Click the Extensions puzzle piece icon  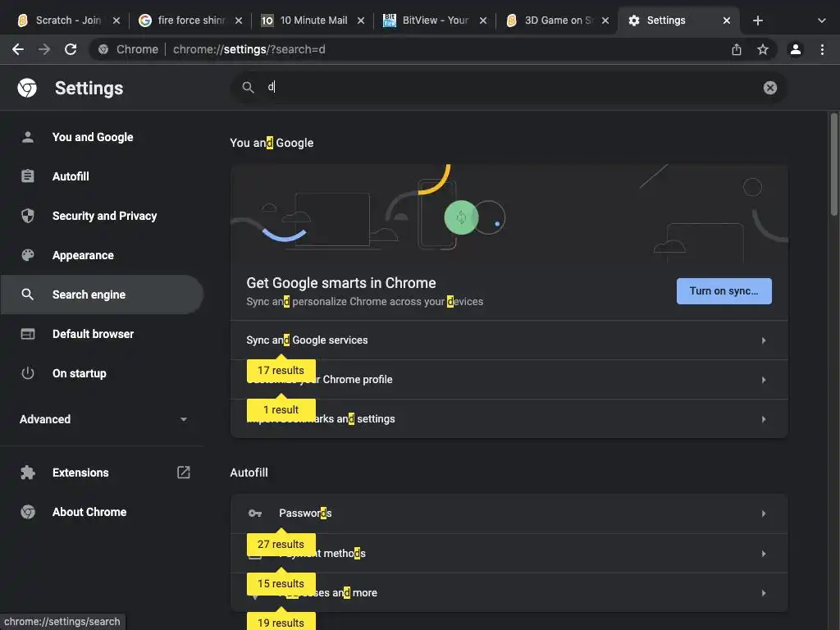(27, 472)
